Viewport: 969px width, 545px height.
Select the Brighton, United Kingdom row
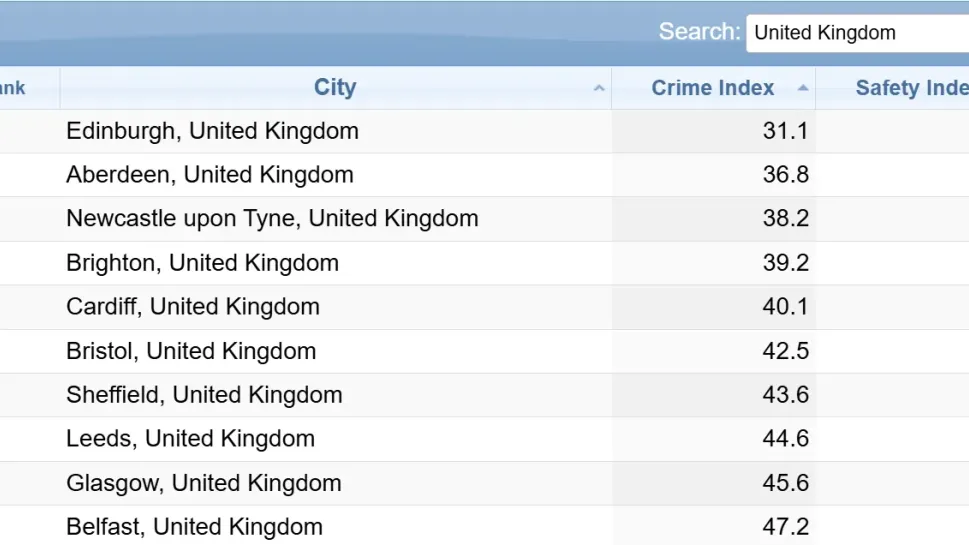click(202, 263)
